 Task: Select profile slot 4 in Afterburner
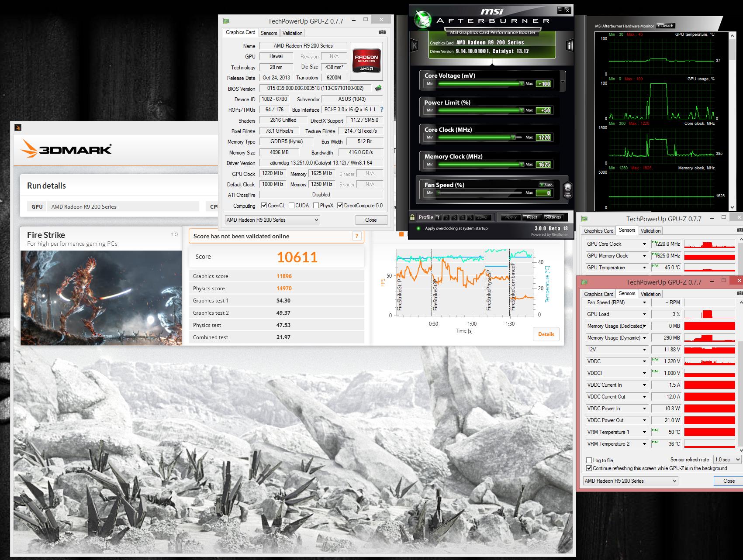(x=462, y=217)
